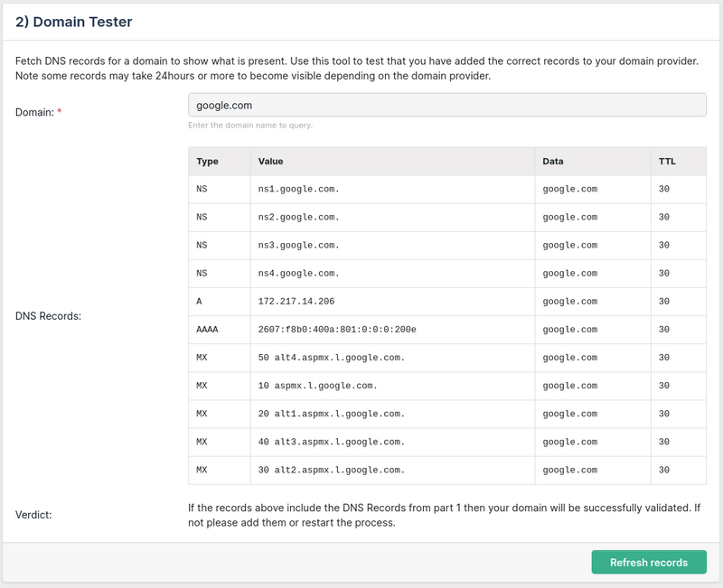Screen dimensions: 723x588
Task: Click the DNS Records: label
Action: point(48,316)
